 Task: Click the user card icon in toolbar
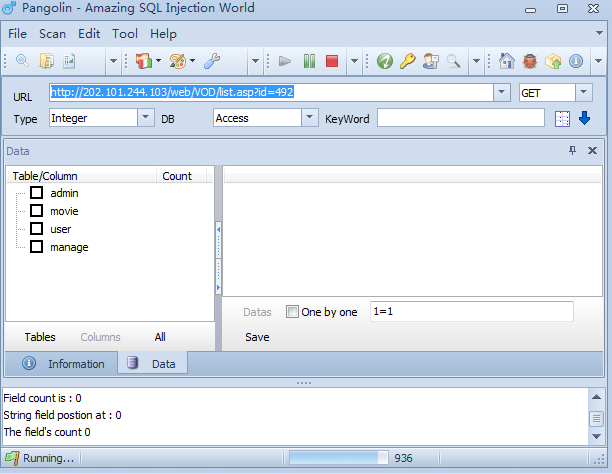pyautogui.click(x=431, y=61)
